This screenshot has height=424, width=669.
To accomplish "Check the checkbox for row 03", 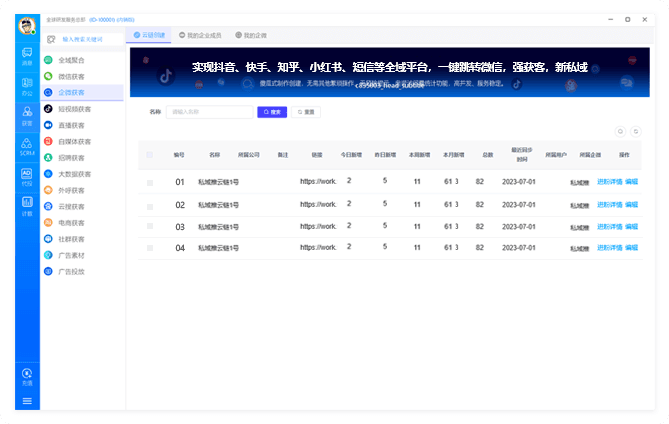I will click(x=150, y=226).
